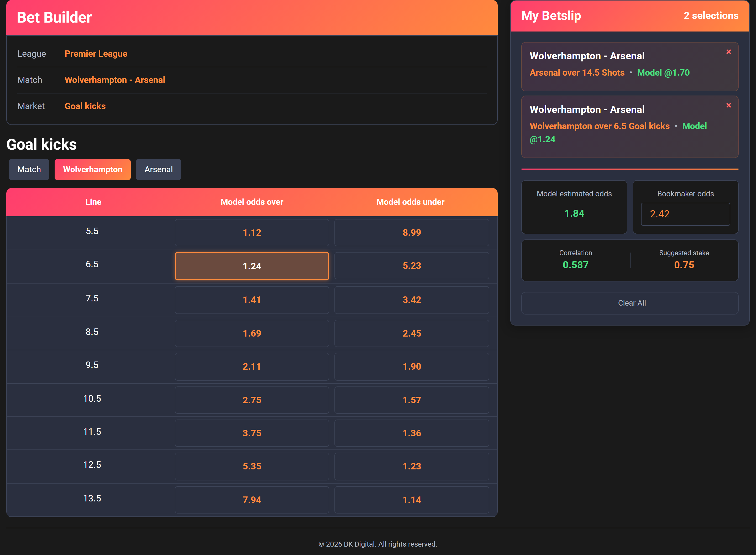Click the 11.5 line cell
The width and height of the screenshot is (756, 555).
tap(92, 431)
